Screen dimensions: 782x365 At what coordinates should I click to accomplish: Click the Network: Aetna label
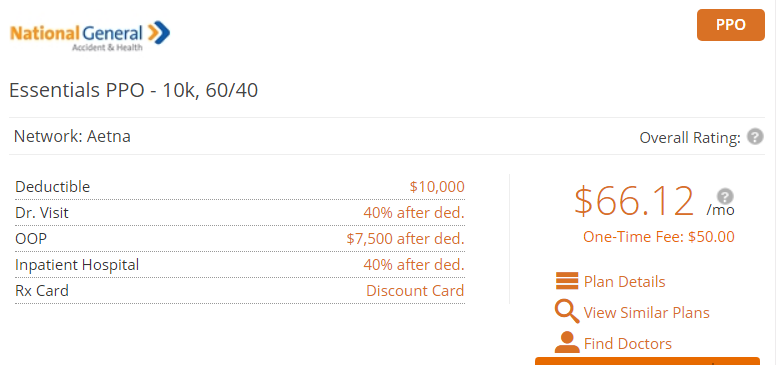(72, 136)
